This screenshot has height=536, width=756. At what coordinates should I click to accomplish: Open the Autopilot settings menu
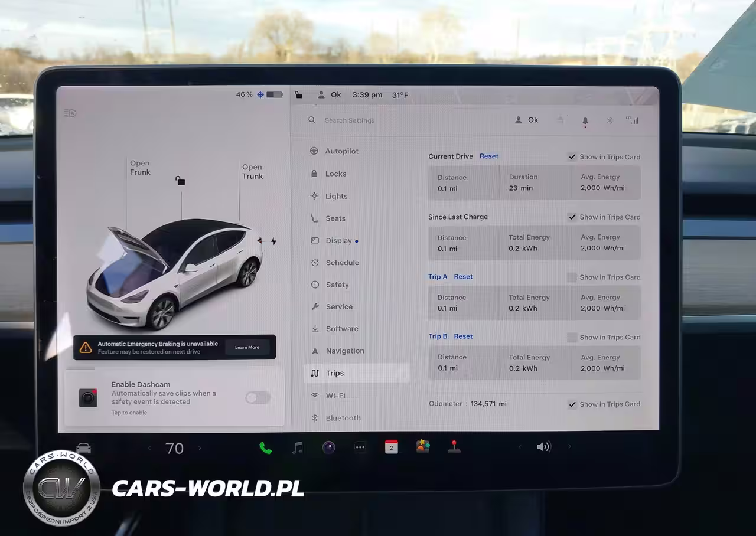[341, 151]
